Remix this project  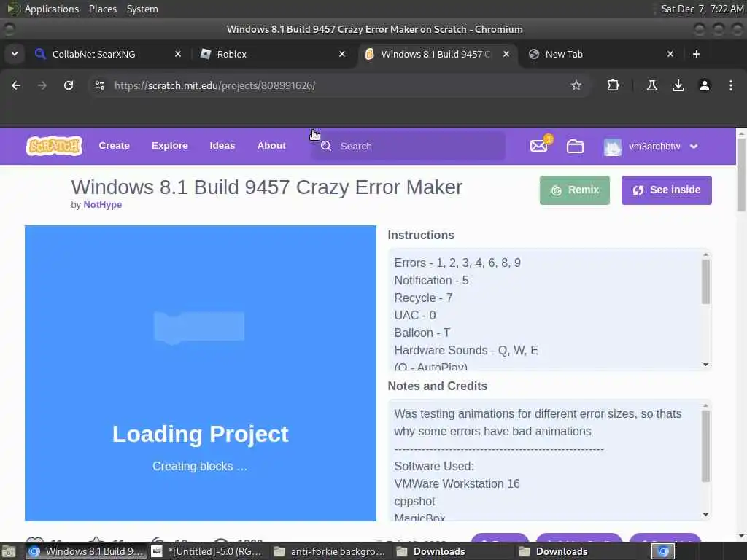[575, 190]
